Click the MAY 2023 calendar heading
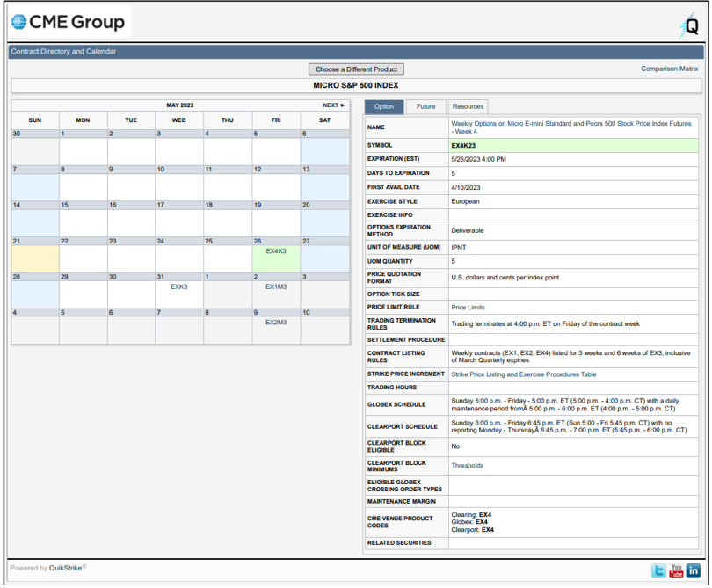Image resolution: width=712 pixels, height=588 pixels. point(180,105)
